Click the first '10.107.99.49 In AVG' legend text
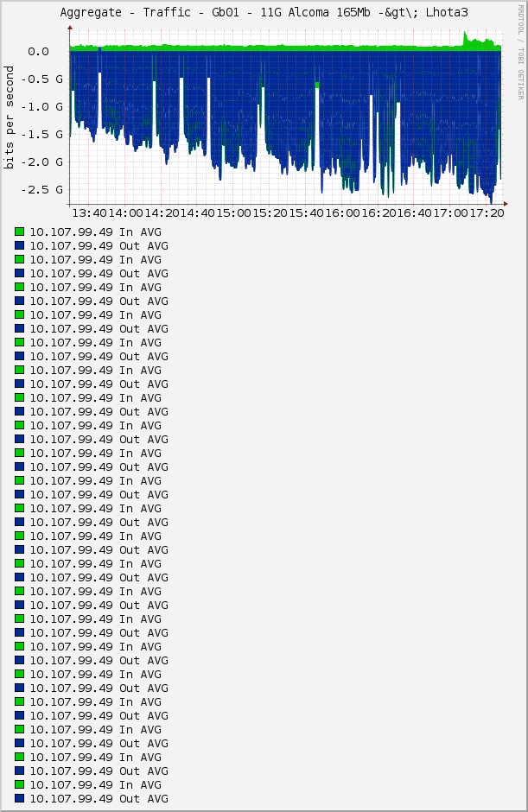528x812 pixels. [95, 232]
